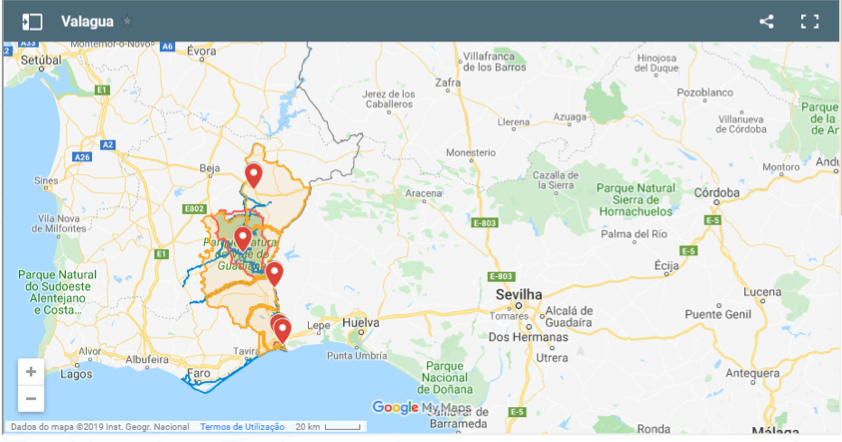
Task: Zoom out with the minus button
Action: (x=31, y=398)
